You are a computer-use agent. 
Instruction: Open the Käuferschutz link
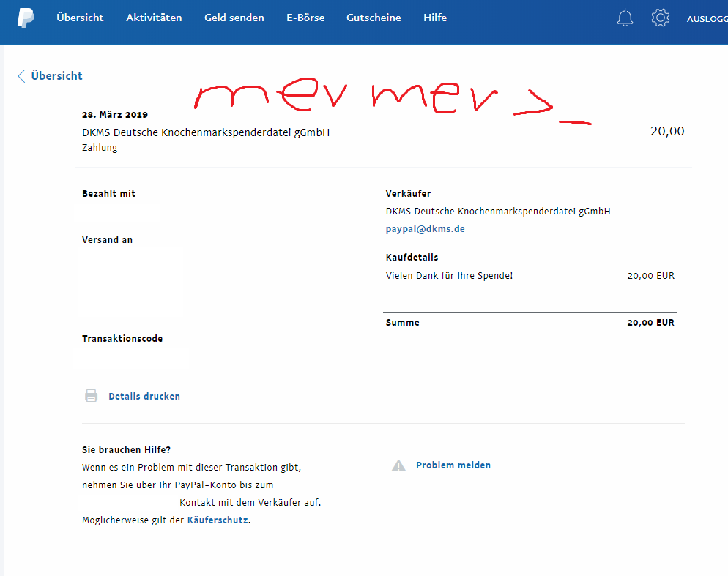point(218,520)
